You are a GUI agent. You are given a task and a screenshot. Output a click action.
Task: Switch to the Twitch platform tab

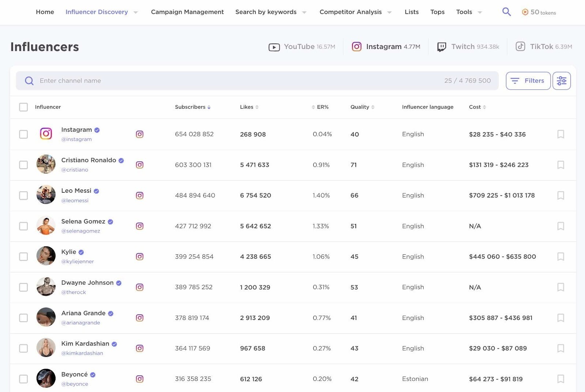[x=468, y=47]
